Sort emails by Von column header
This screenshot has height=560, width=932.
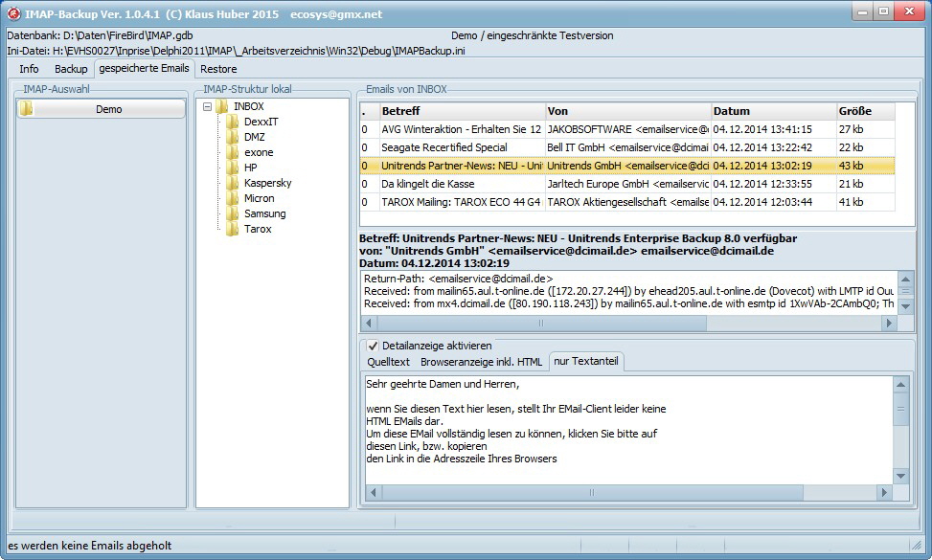(x=628, y=111)
